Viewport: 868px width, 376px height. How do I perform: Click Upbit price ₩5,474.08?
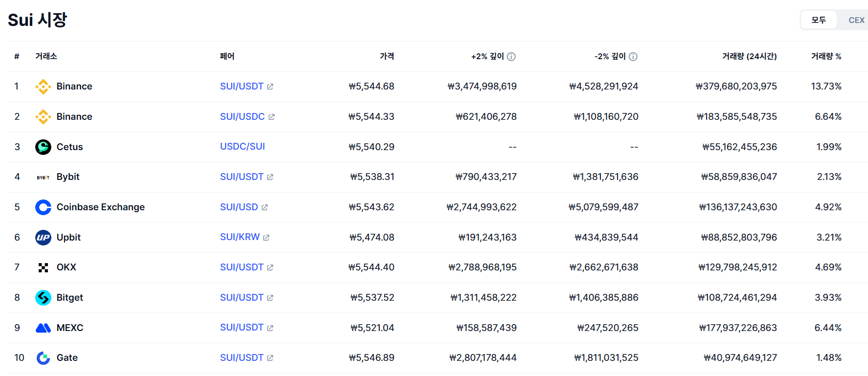372,237
